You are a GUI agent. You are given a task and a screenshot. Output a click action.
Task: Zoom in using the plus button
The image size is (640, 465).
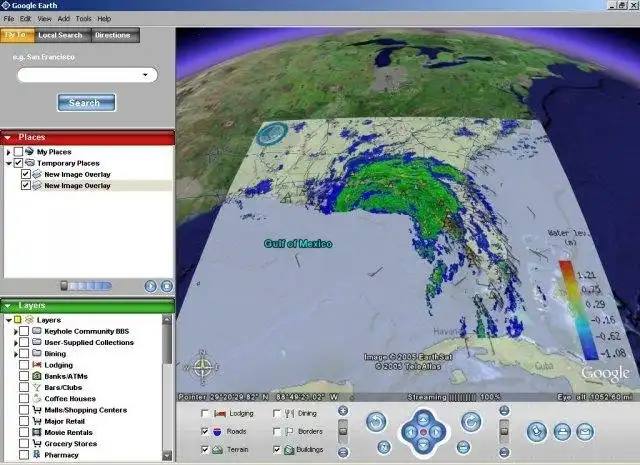(x=343, y=410)
